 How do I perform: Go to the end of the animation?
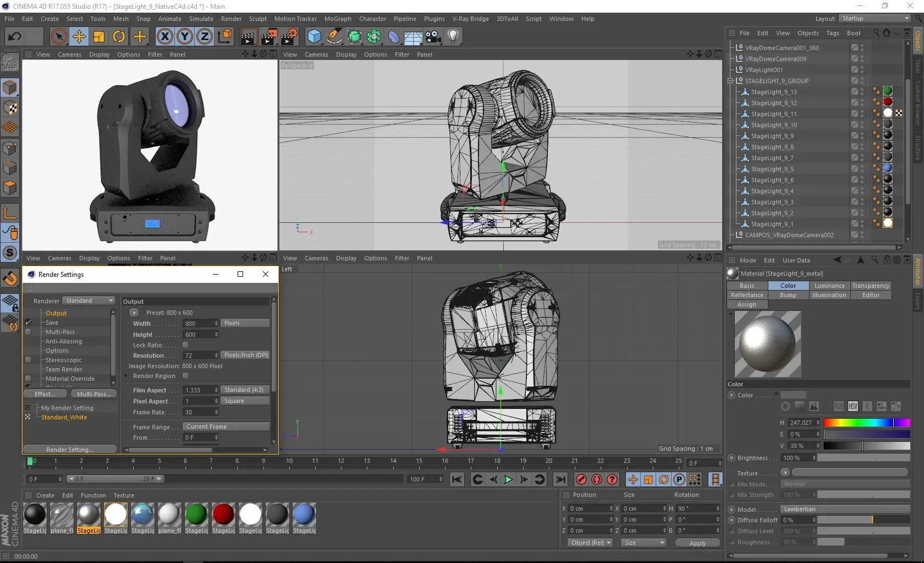tap(560, 479)
